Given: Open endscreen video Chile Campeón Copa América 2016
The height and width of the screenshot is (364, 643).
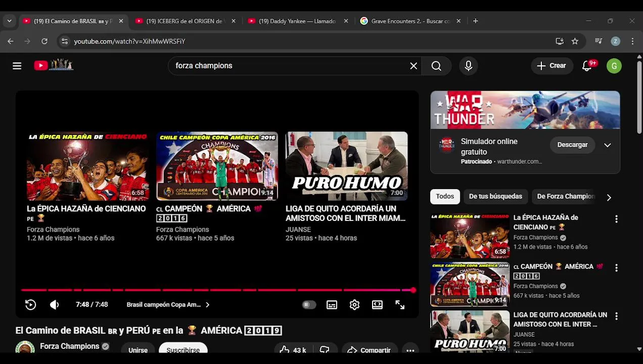Looking at the screenshot, I should (x=217, y=166).
